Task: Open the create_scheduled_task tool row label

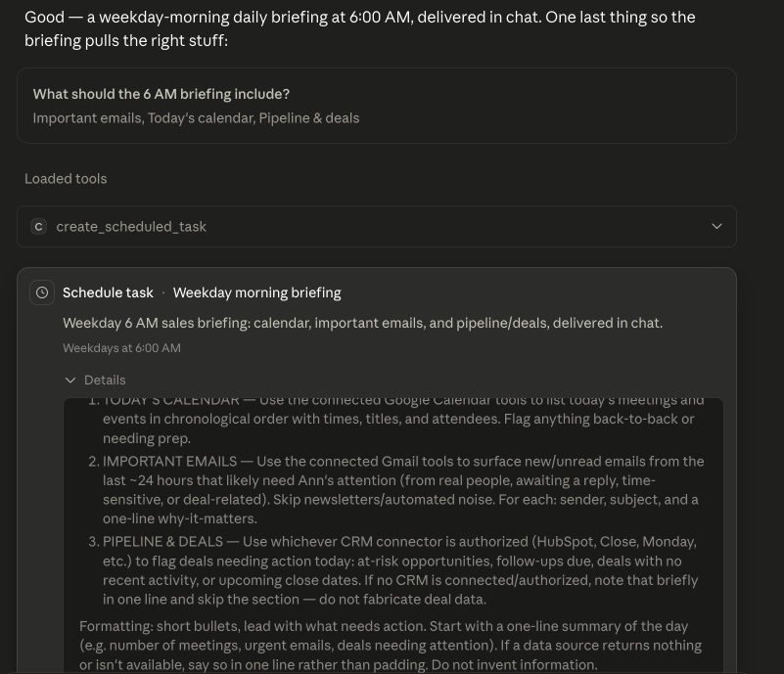Action: pos(131,227)
